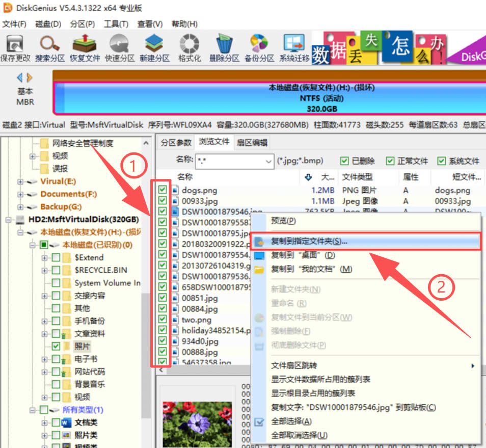This screenshot has width=486, height=448.
Task: Choose 复制到指定文件夹 from context menu
Action: point(309,241)
